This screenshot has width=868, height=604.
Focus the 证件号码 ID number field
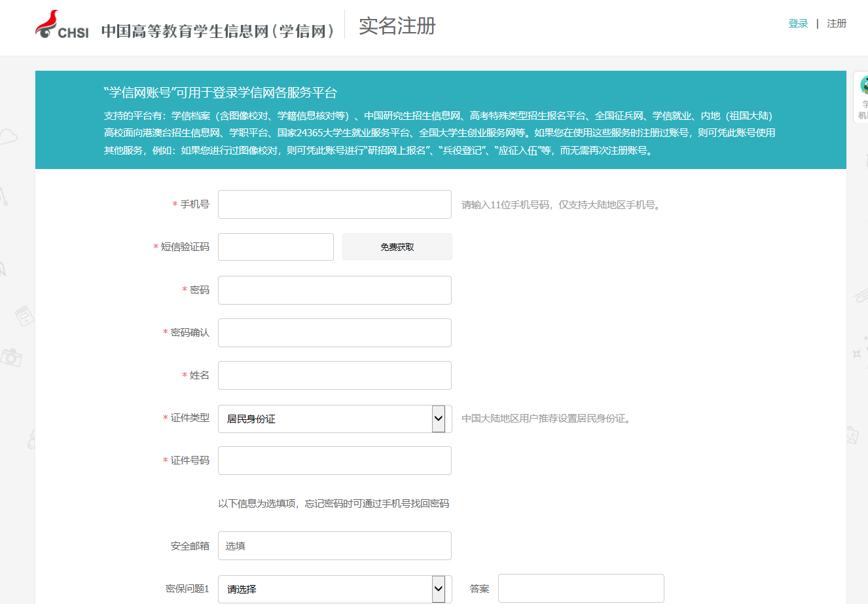point(335,461)
